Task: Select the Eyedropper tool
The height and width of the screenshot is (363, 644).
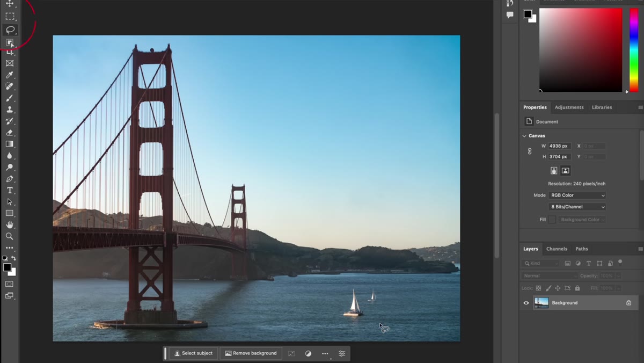Action: (10, 75)
